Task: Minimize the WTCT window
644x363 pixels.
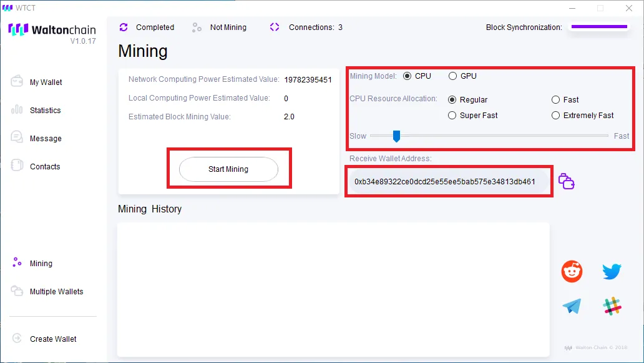Action: (572, 8)
